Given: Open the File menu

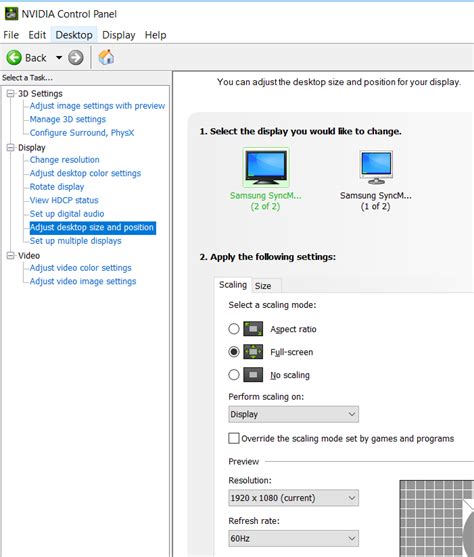Looking at the screenshot, I should (11, 35).
